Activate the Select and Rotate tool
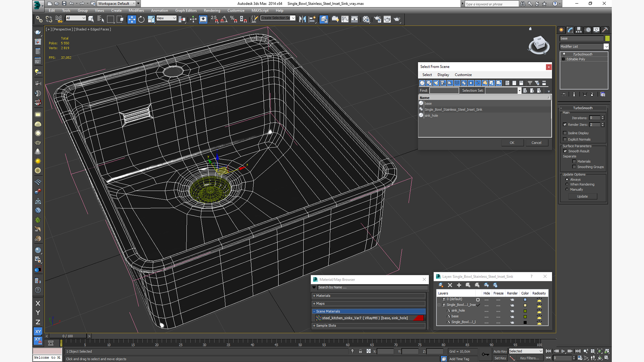Screen dimensions: 644x362 click(x=141, y=19)
